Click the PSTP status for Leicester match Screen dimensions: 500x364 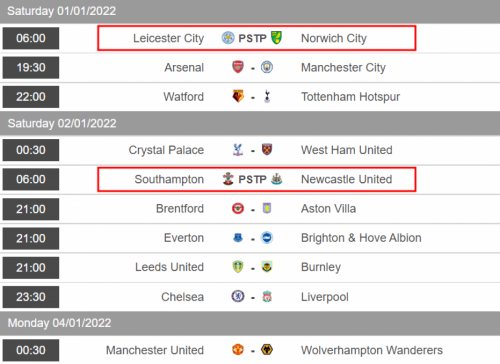[252, 38]
